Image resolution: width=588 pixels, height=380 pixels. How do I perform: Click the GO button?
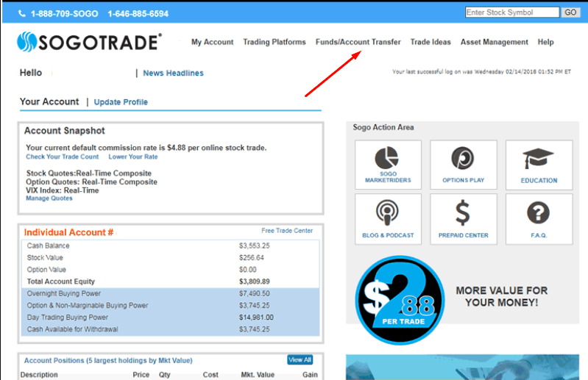point(570,12)
